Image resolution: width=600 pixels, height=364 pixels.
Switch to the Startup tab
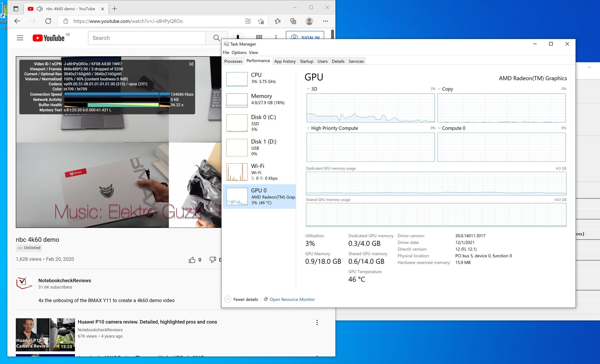point(307,61)
